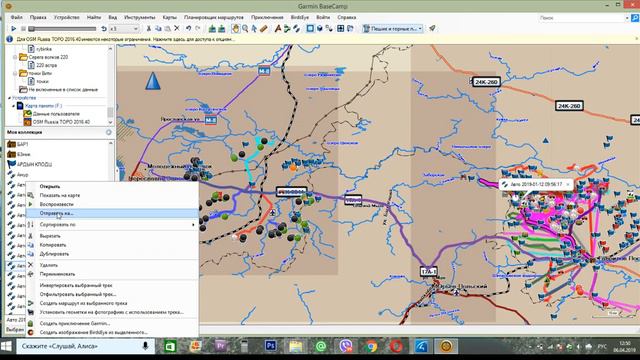640x360 pixels.
Task: Start track playback with play icon
Action: pyautogui.click(x=13, y=29)
